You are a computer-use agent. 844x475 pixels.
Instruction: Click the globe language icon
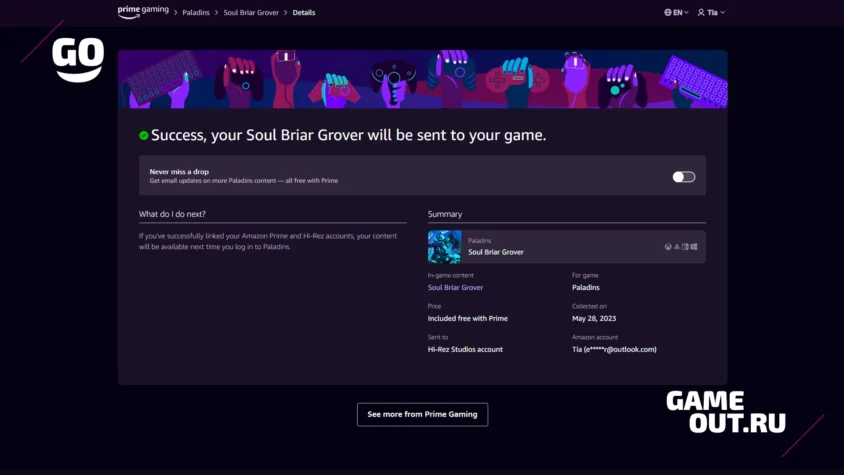[667, 12]
